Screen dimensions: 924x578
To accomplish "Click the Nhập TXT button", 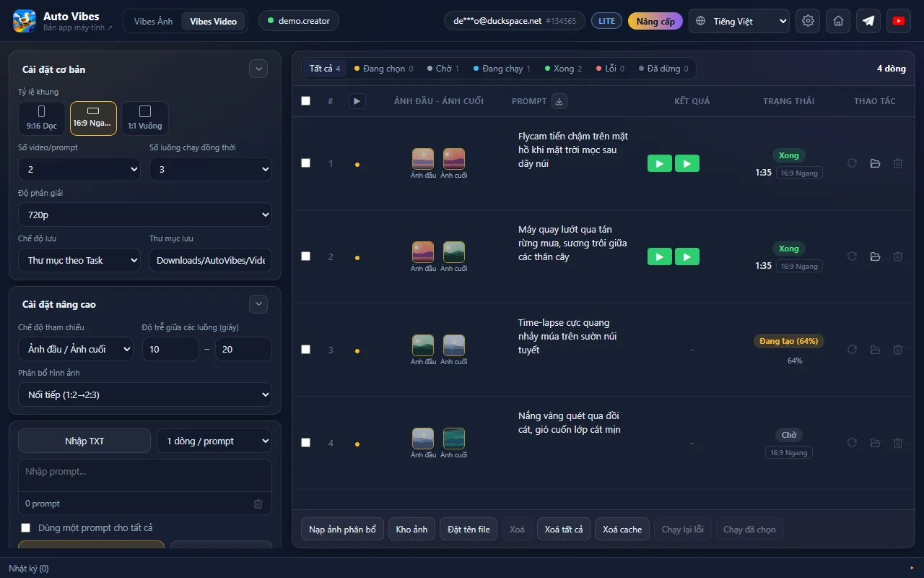I will (84, 441).
